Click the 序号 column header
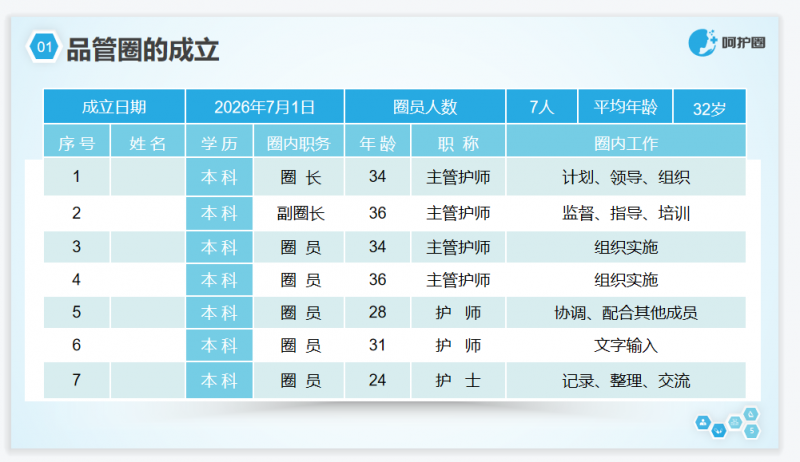The image size is (800, 462). click(x=77, y=142)
